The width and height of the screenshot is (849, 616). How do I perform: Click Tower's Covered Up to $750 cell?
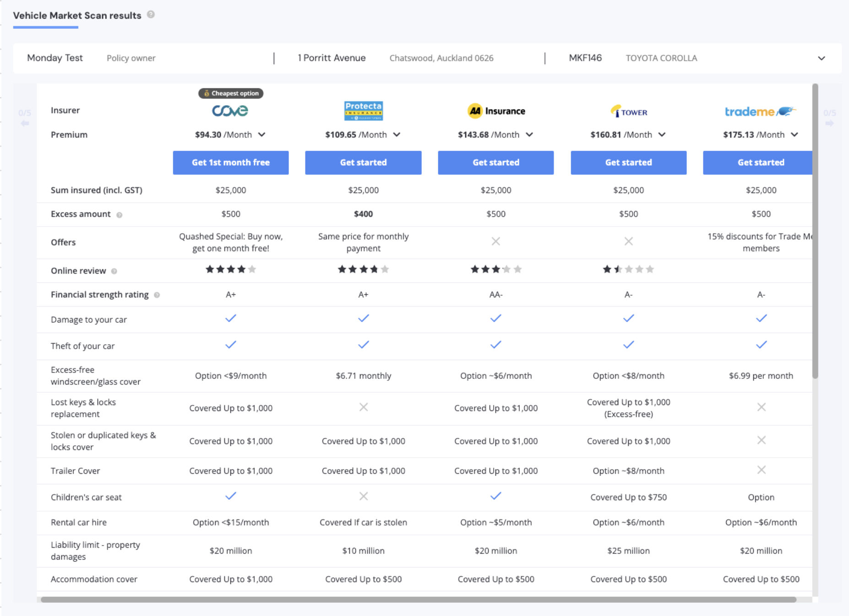click(628, 497)
